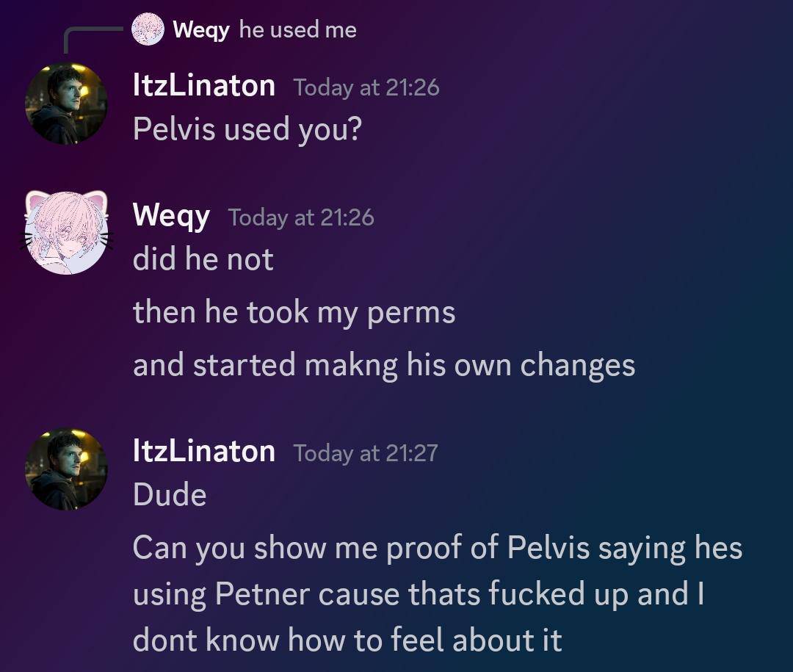Click the 'Dude' message
793x672 pixels.
pos(168,494)
